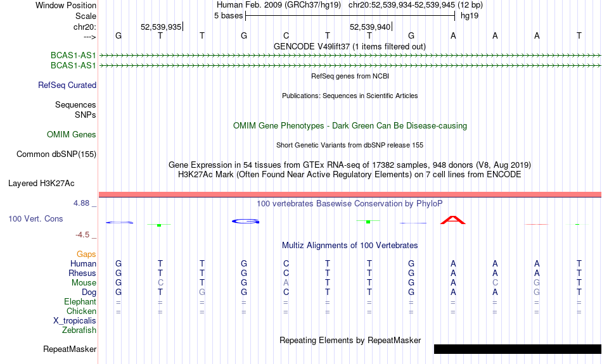
Task: Click the RefSeq genes from NCBI title
Action: tap(350, 77)
